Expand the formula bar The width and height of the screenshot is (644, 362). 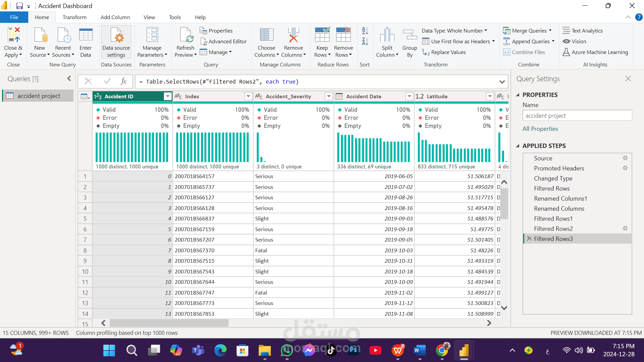502,82
